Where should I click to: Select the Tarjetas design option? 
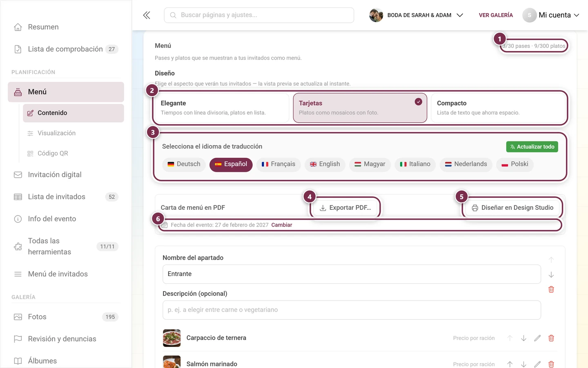point(360,108)
